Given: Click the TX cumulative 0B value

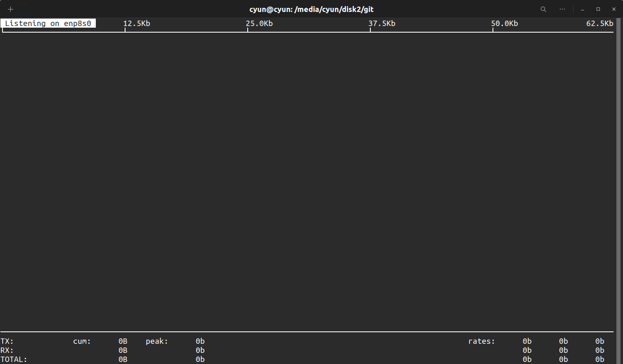Looking at the screenshot, I should (x=123, y=341).
